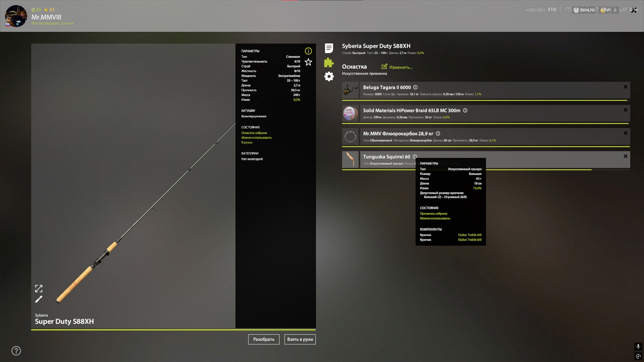Click the кадров/с 310 FPS readout

click(541, 10)
